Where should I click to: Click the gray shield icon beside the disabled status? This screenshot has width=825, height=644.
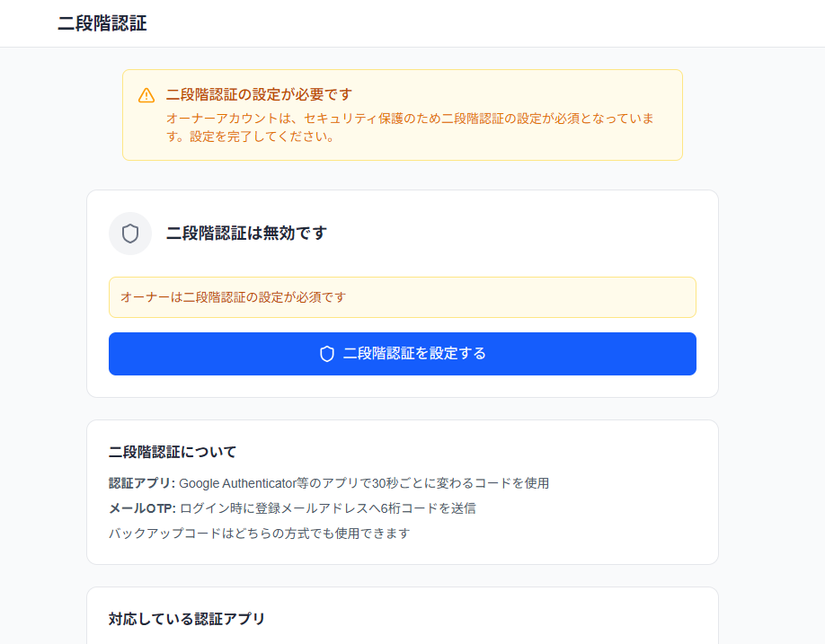tap(130, 234)
